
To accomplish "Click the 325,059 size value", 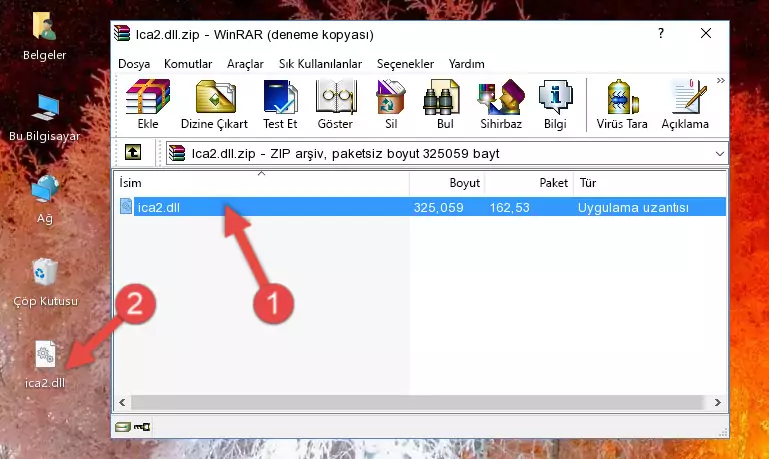I will [438, 207].
